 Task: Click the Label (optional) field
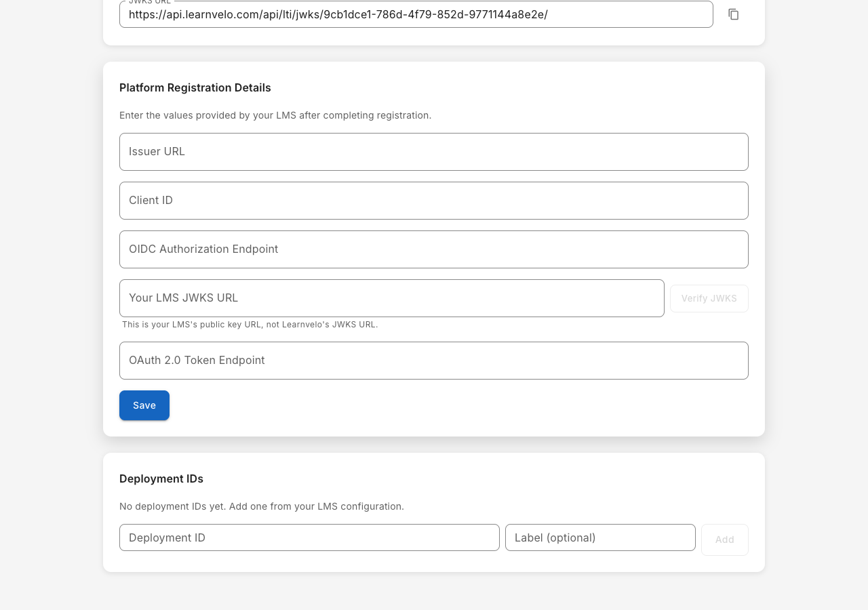[x=600, y=537]
